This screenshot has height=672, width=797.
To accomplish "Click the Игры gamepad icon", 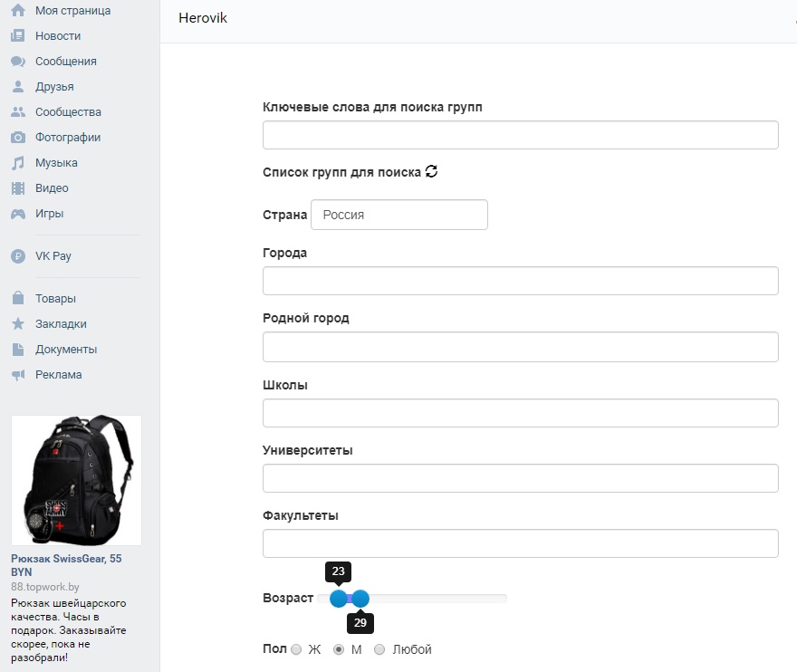I will tap(17, 214).
